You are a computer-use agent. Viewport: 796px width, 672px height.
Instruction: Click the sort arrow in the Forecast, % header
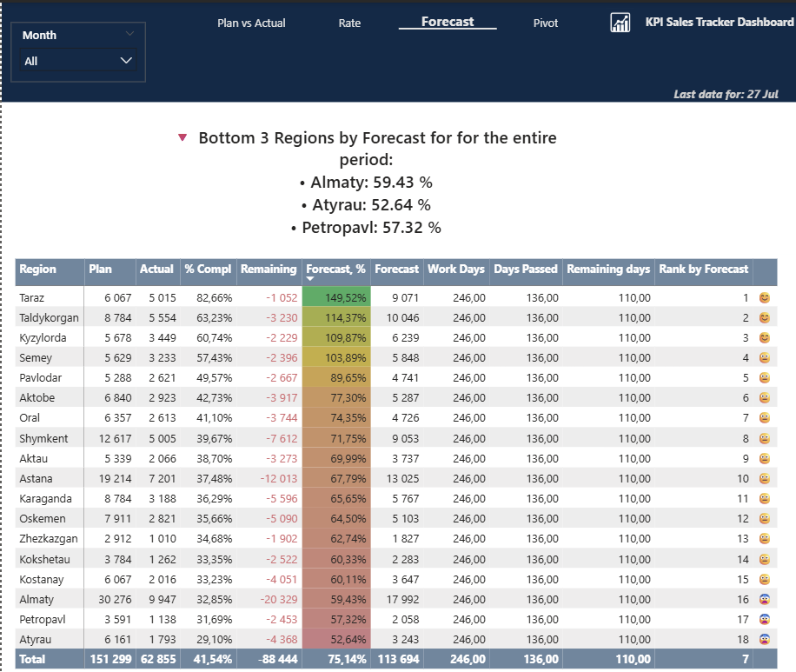[x=311, y=280]
